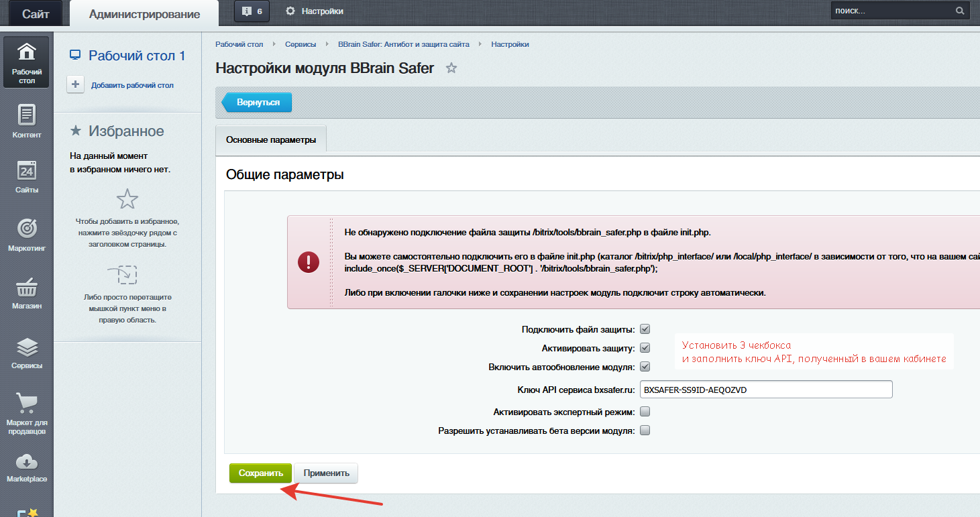The image size is (980, 517).
Task: Click the search magnifier icon
Action: point(960,11)
